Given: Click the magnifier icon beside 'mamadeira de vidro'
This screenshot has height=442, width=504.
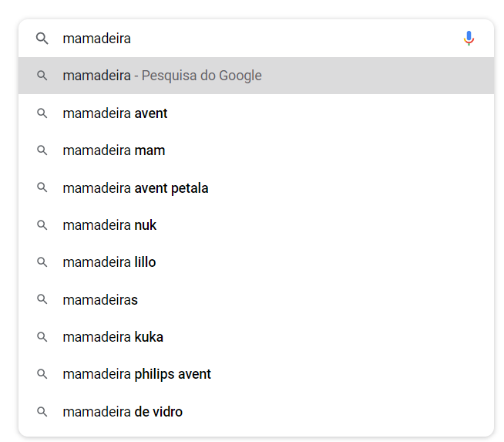Looking at the screenshot, I should click(x=42, y=412).
